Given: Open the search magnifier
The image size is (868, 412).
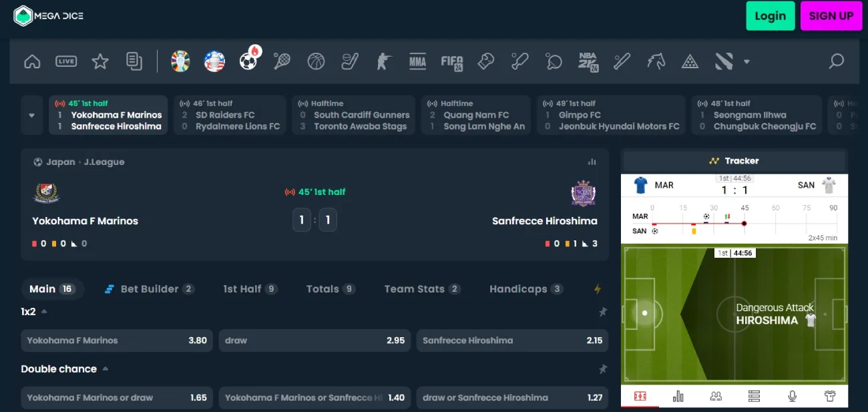Looking at the screenshot, I should pos(836,61).
